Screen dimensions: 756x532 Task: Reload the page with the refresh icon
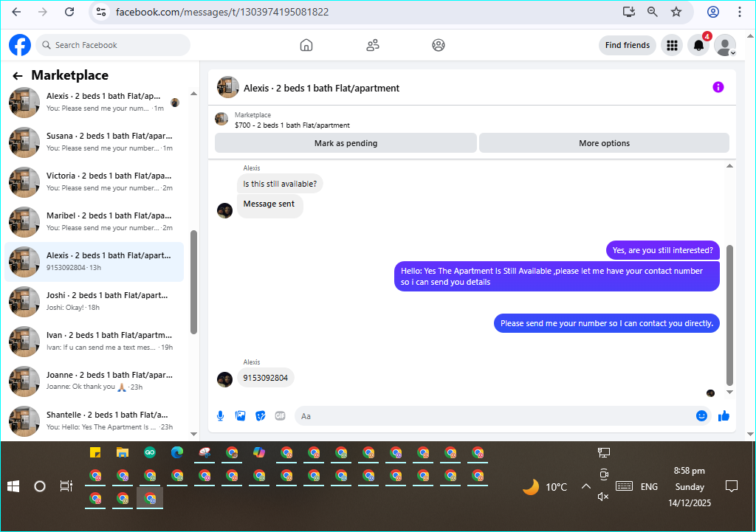(69, 12)
